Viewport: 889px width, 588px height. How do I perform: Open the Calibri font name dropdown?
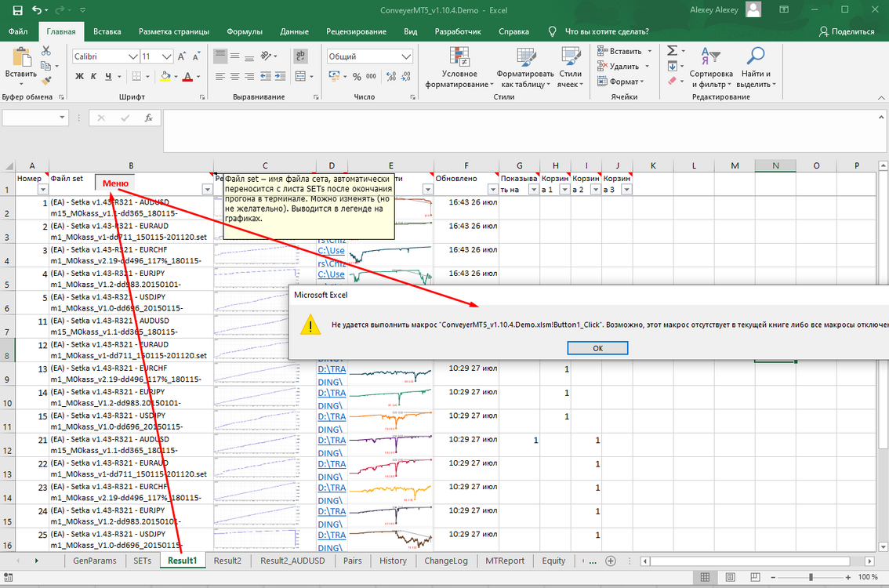(x=132, y=56)
